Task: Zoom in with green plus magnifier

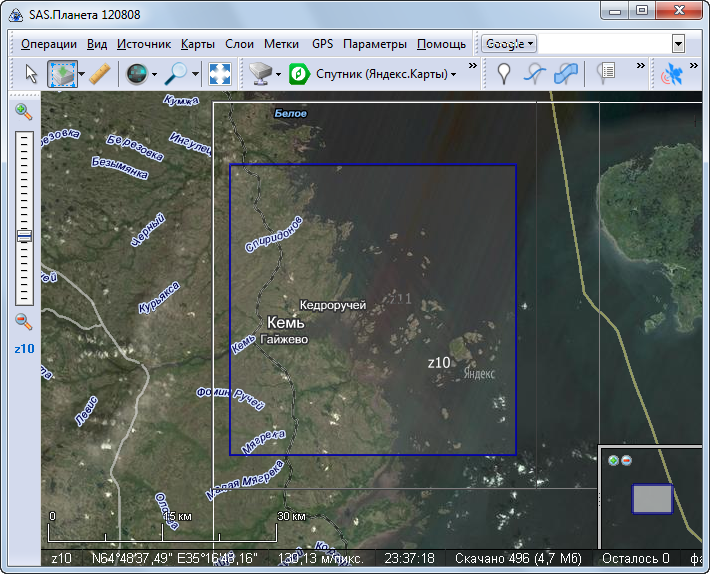Action: coord(23,112)
